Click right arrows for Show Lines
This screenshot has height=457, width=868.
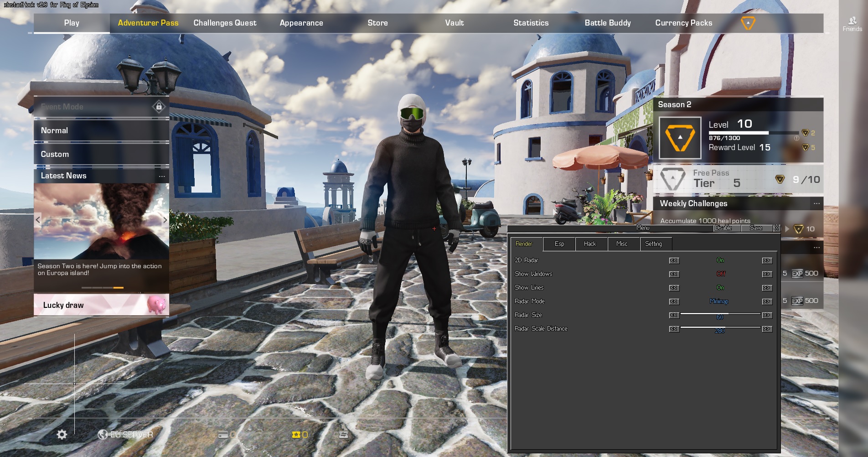[767, 288]
